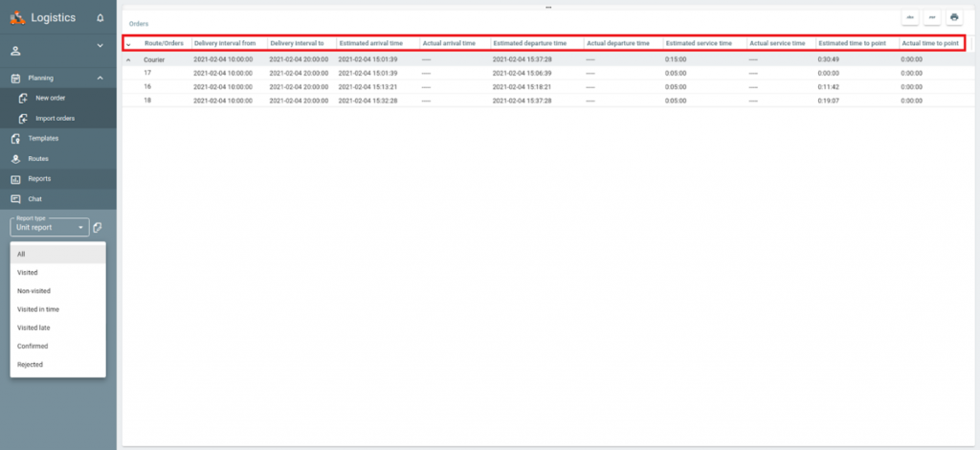Expand the user account chevron
This screenshot has width=980, height=450.
[100, 46]
